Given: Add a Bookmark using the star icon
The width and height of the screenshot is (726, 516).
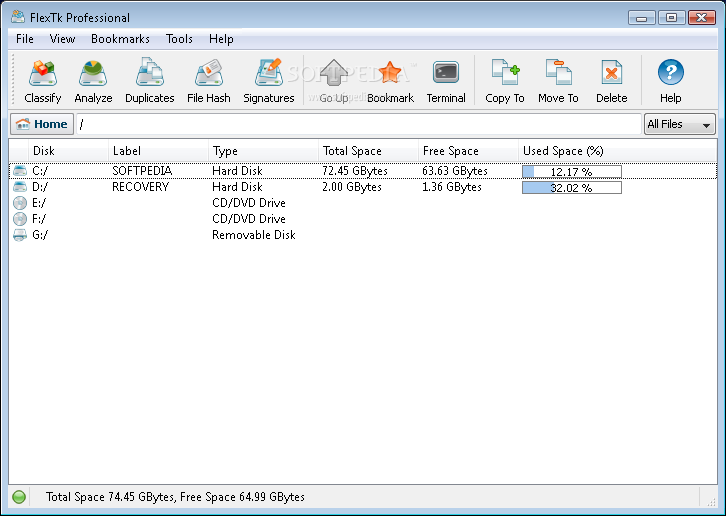Looking at the screenshot, I should point(390,80).
